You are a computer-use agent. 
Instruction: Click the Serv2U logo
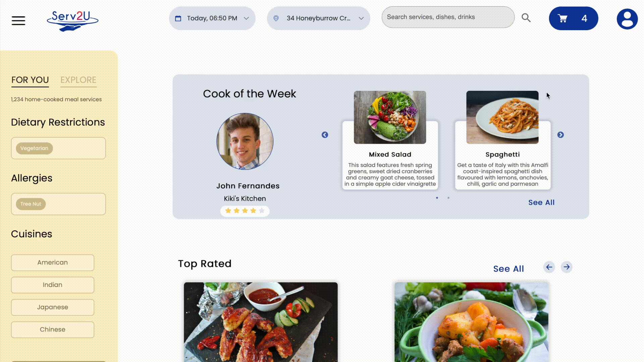point(72,20)
